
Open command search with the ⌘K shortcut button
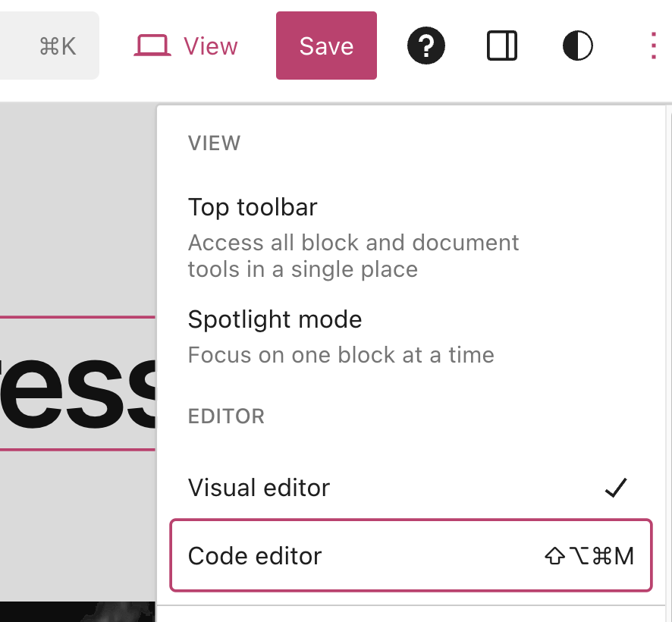coord(49,46)
